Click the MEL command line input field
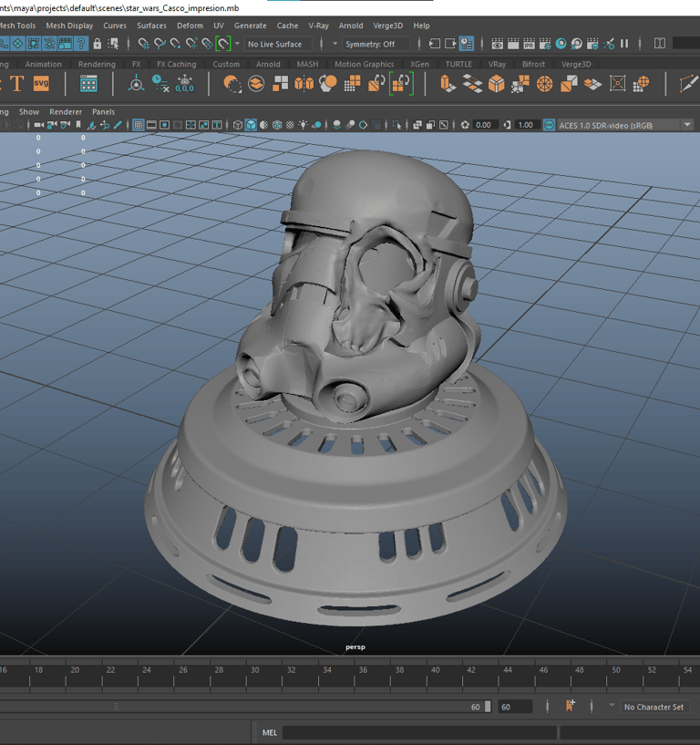This screenshot has height=745, width=700. tap(420, 732)
